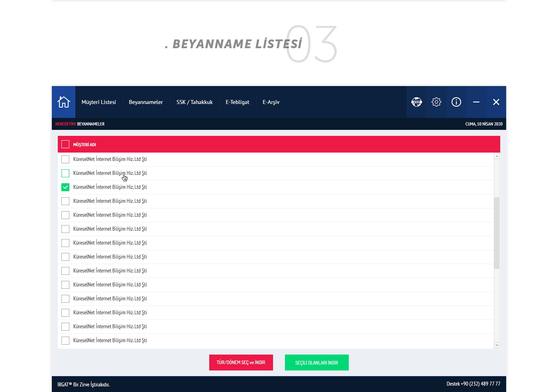Screen dimensions: 558x392
Task: Tick the green-outlined second row checkbox
Action: click(x=65, y=173)
